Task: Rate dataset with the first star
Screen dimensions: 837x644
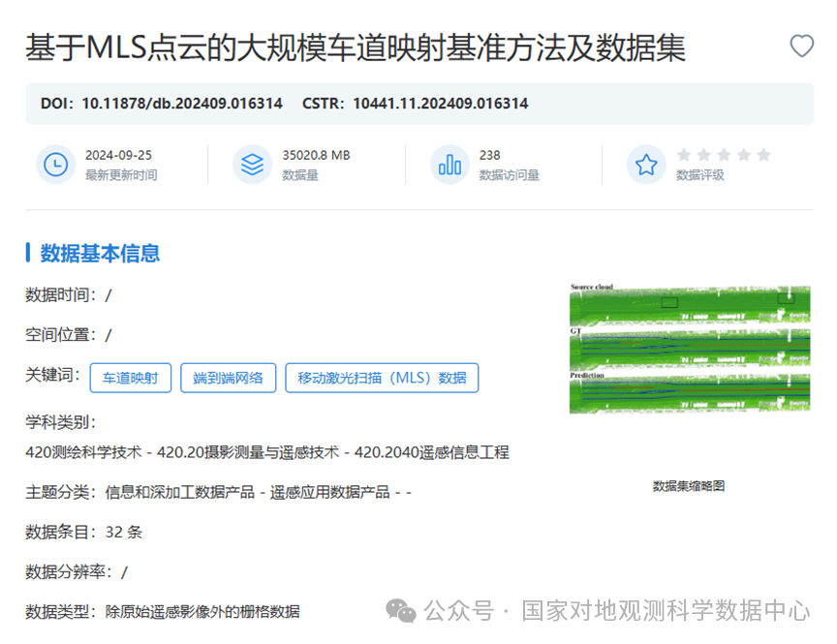Action: [x=684, y=155]
